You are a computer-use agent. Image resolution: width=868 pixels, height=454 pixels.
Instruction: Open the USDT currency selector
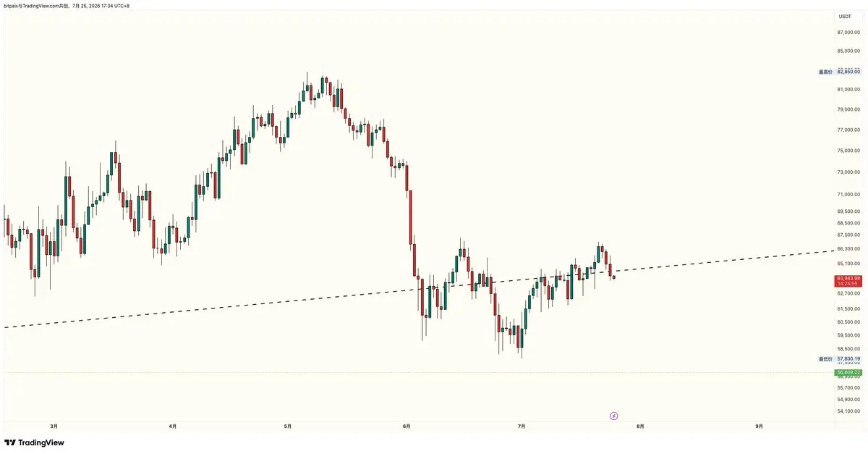(x=845, y=16)
